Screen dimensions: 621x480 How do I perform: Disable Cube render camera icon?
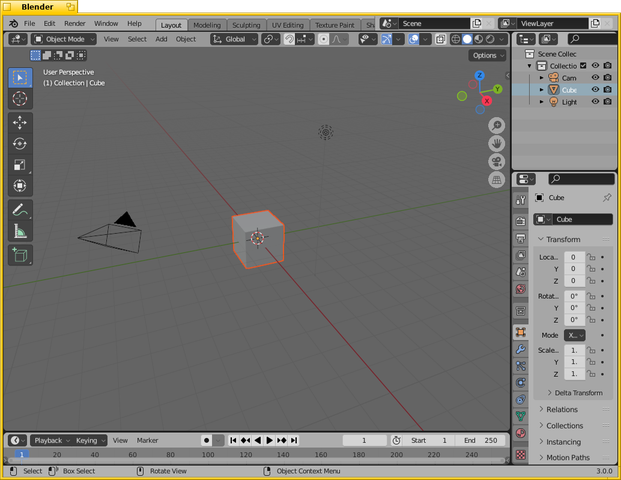(x=607, y=90)
